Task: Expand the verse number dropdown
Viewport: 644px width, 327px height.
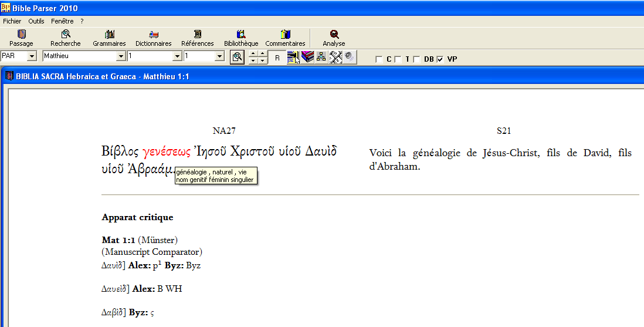Action: click(220, 56)
